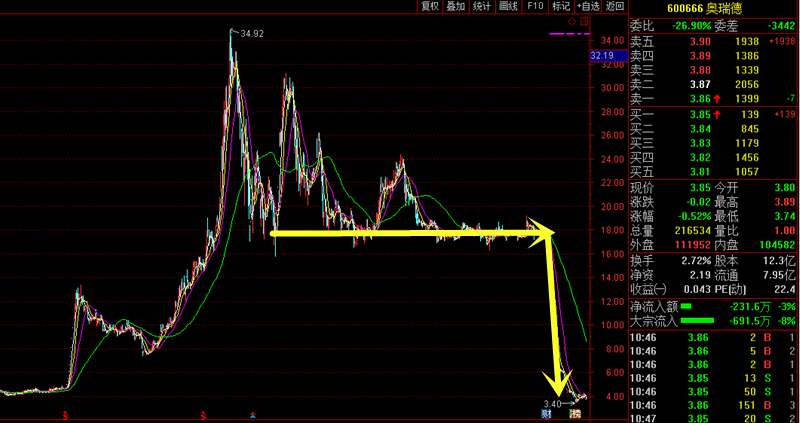This screenshot has height=423, width=800.
Task: Click the blue triangle marker on timeline
Action: tap(252, 413)
